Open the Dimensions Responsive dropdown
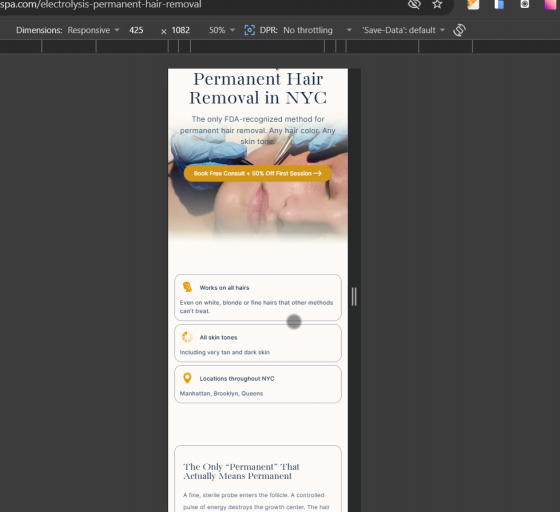 point(93,30)
